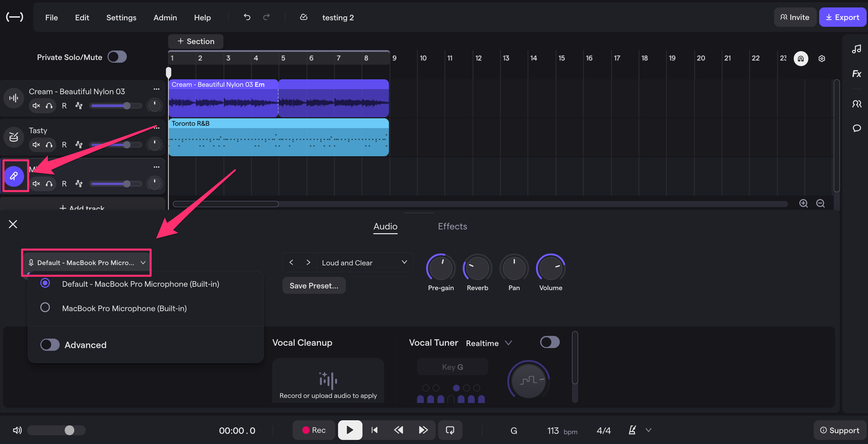This screenshot has height=444, width=868.
Task: Select MacBook Pro Microphone (Built-in) radio option
Action: [x=45, y=307]
